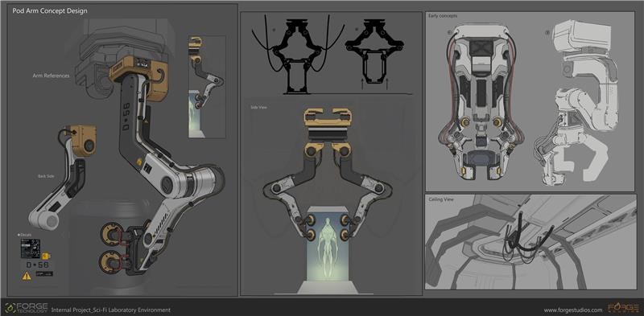644x316 pixels.
Task: Click the black info panel decal
Action: 31,248
